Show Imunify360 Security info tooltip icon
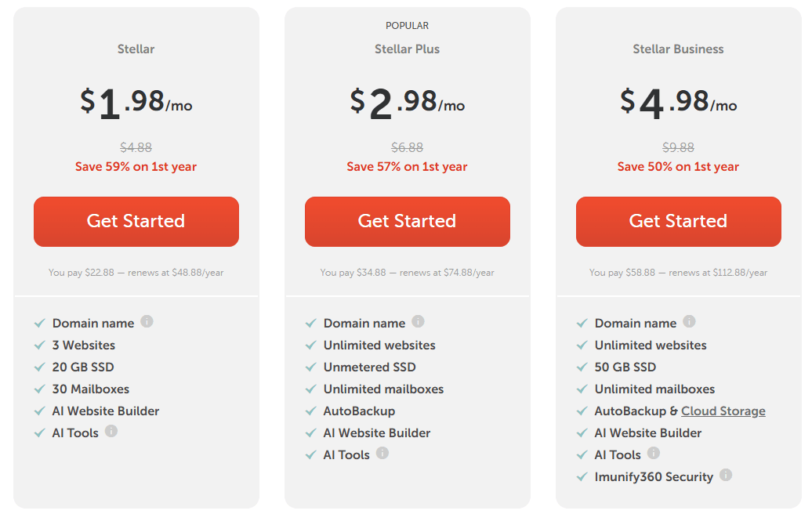The image size is (812, 514). coord(726,475)
